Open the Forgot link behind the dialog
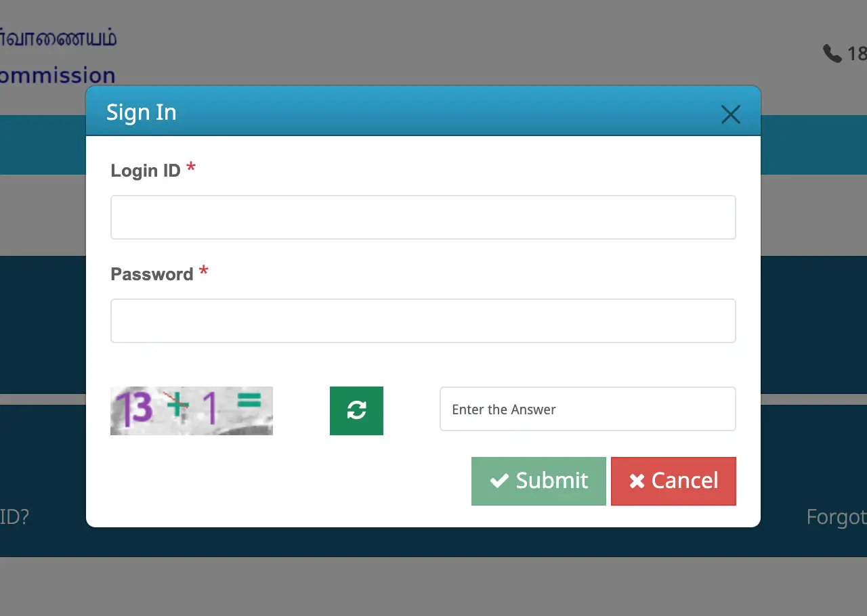 pyautogui.click(x=837, y=517)
